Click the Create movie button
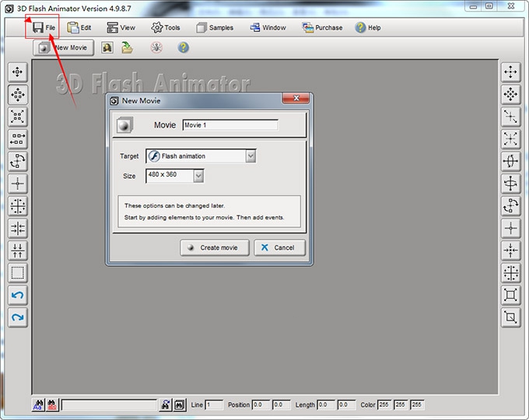This screenshot has width=529, height=420. pyautogui.click(x=215, y=247)
